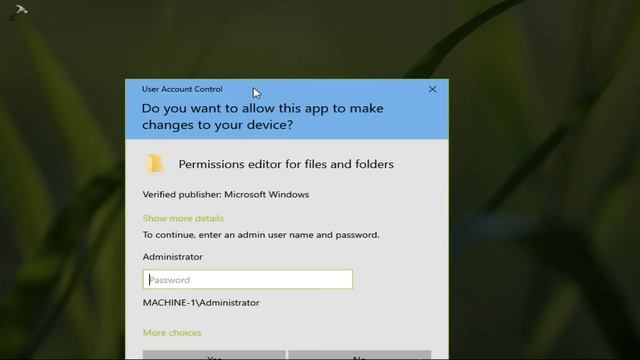
Task: Open the More choices link
Action: pos(172,333)
